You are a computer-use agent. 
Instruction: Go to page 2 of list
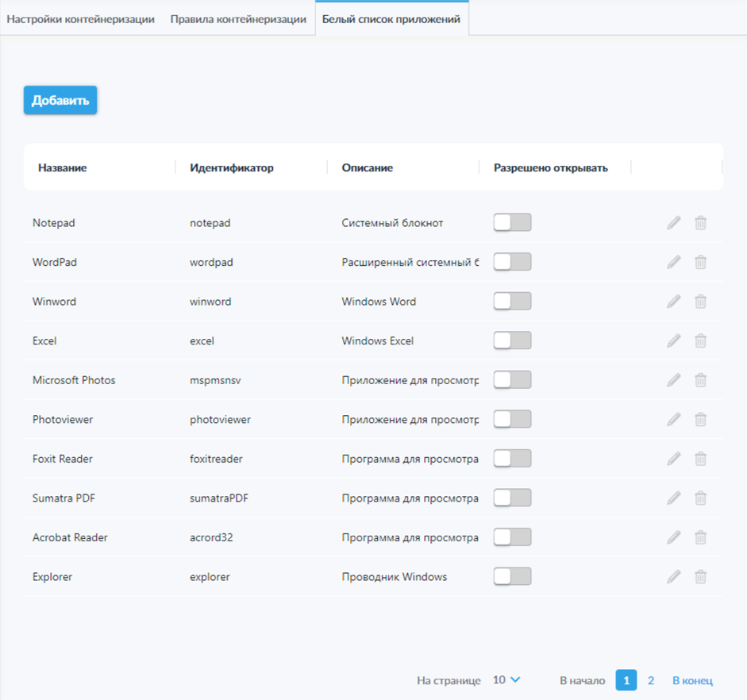tap(651, 680)
